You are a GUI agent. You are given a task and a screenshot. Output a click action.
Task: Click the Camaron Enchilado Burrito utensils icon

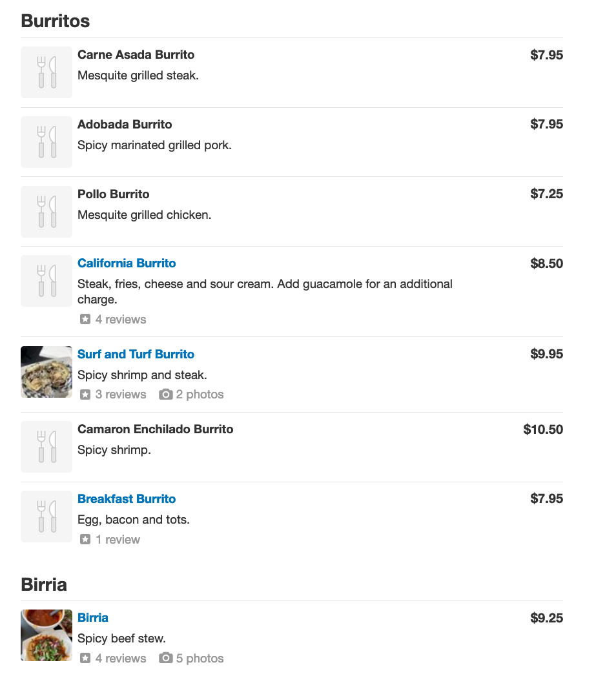46,447
